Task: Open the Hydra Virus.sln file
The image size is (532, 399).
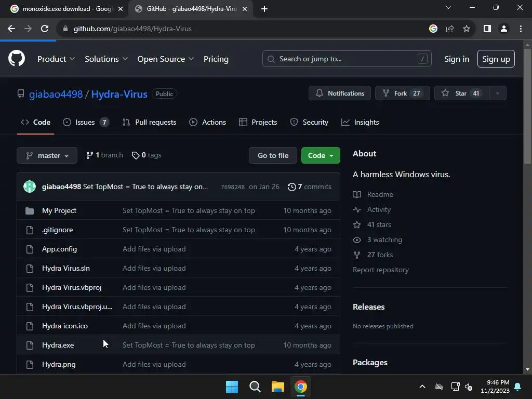Action: (x=66, y=269)
